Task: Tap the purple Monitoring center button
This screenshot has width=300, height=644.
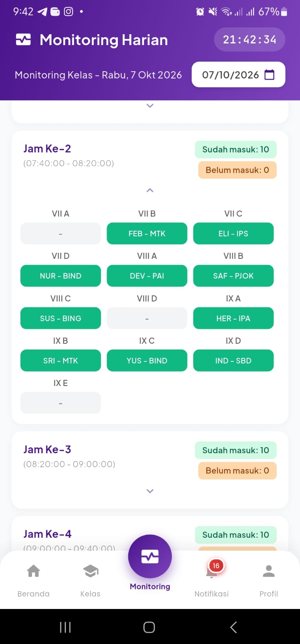Action: tap(150, 556)
